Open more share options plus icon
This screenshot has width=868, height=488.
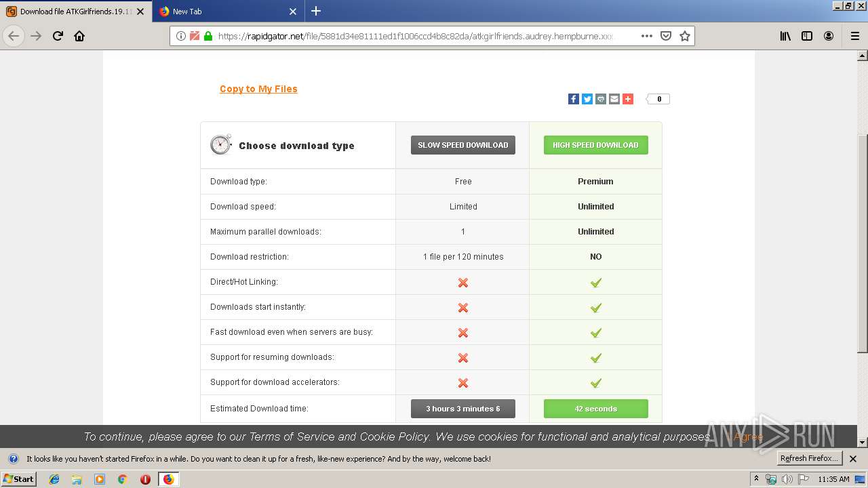pyautogui.click(x=628, y=99)
